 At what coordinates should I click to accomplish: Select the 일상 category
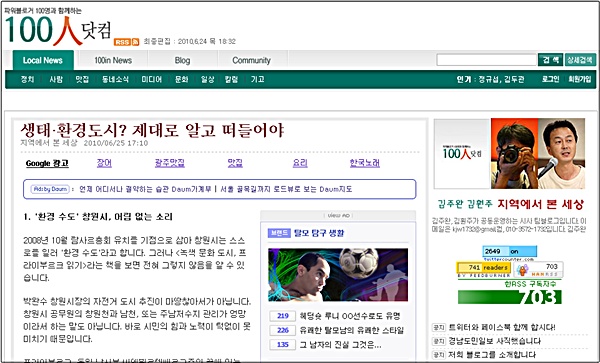(207, 79)
